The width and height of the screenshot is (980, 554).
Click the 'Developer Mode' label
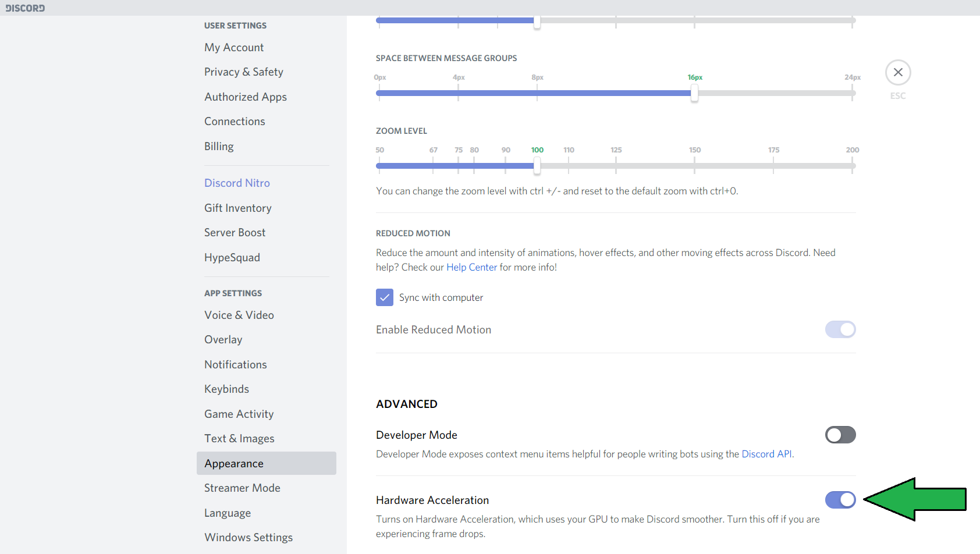coord(417,435)
